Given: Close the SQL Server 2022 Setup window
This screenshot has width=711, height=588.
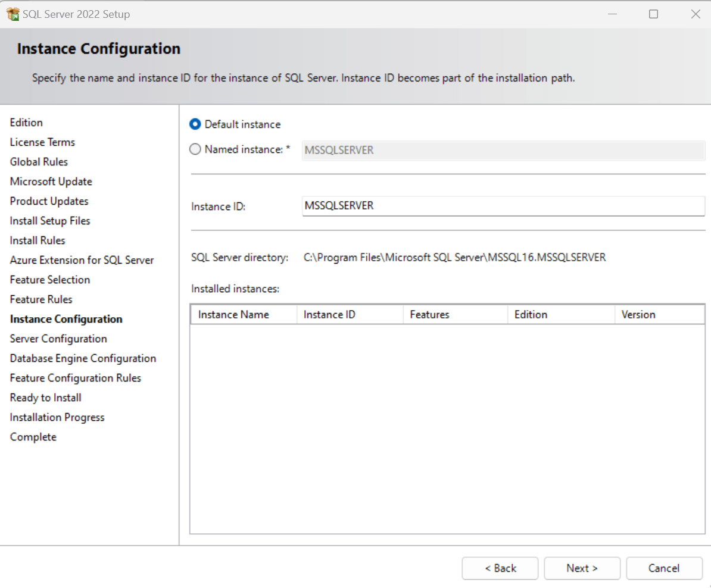Looking at the screenshot, I should coord(696,14).
